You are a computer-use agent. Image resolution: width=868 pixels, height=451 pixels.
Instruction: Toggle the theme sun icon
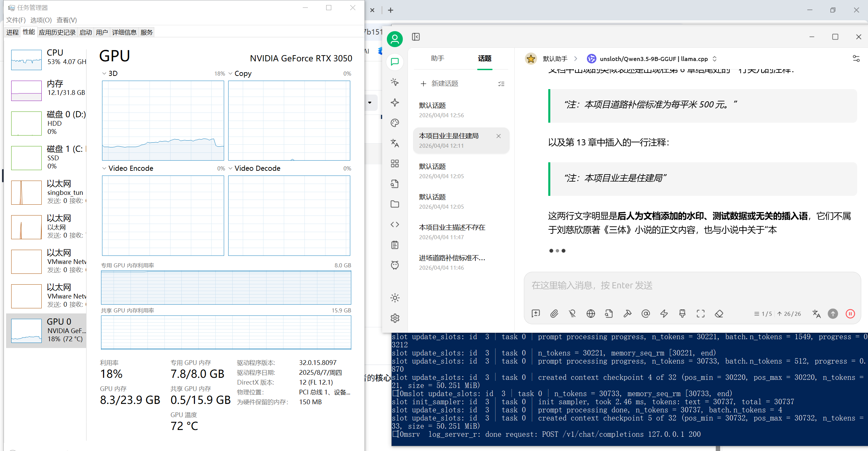(395, 298)
